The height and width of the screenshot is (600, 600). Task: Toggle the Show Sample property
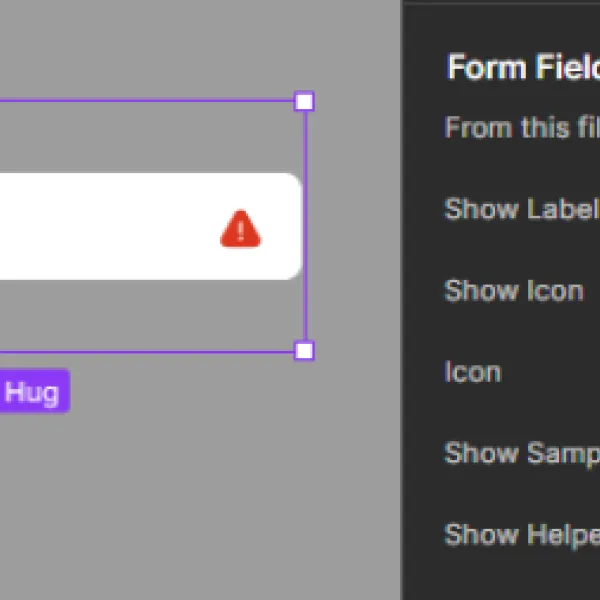(522, 454)
